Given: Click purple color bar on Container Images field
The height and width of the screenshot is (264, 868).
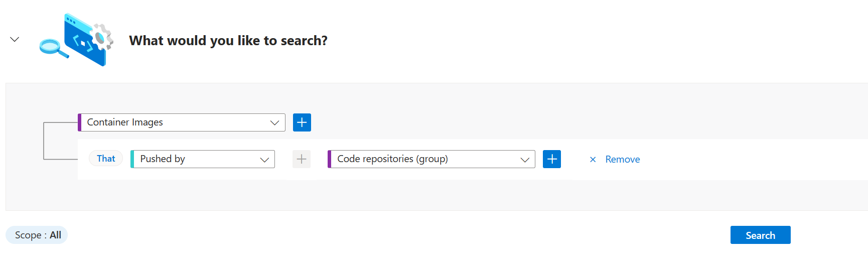Looking at the screenshot, I should (x=80, y=122).
